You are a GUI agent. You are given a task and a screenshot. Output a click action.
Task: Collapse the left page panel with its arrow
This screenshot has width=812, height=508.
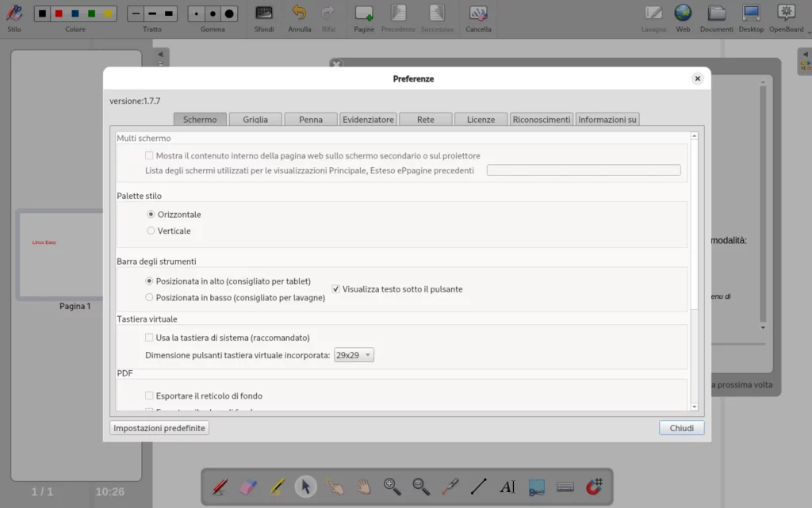pos(159,56)
